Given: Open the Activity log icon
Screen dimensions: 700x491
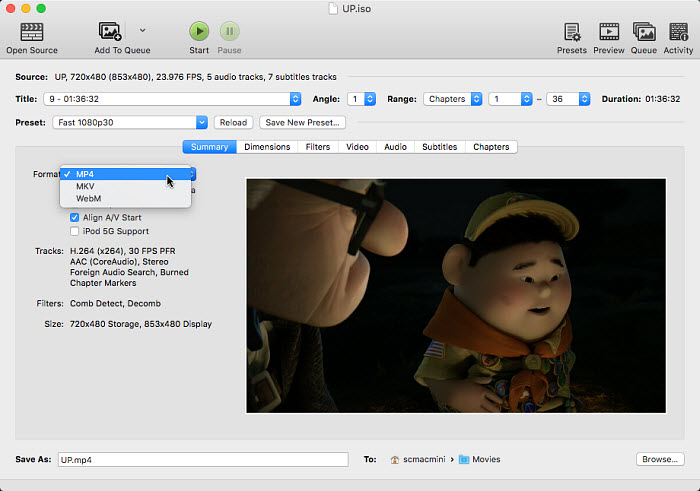Looking at the screenshot, I should tap(679, 32).
